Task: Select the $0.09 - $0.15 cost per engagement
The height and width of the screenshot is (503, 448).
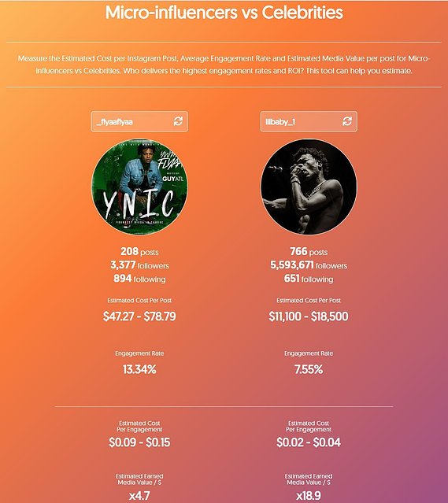Action: 139,442
